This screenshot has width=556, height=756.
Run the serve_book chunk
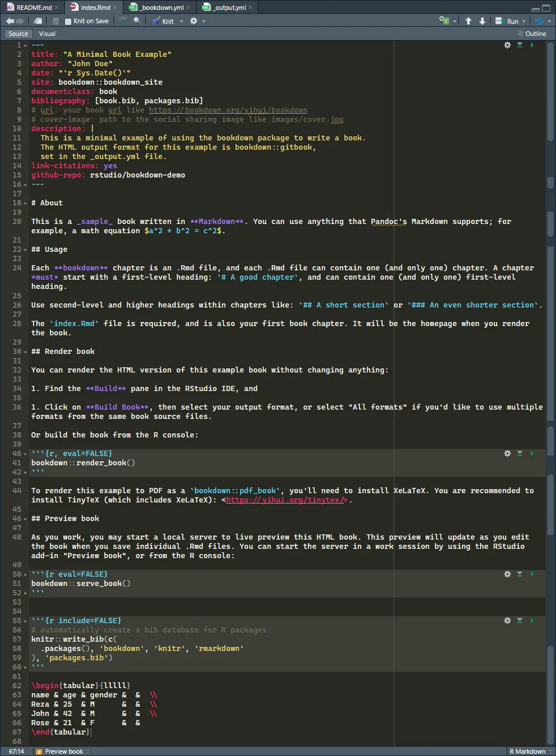tap(532, 574)
